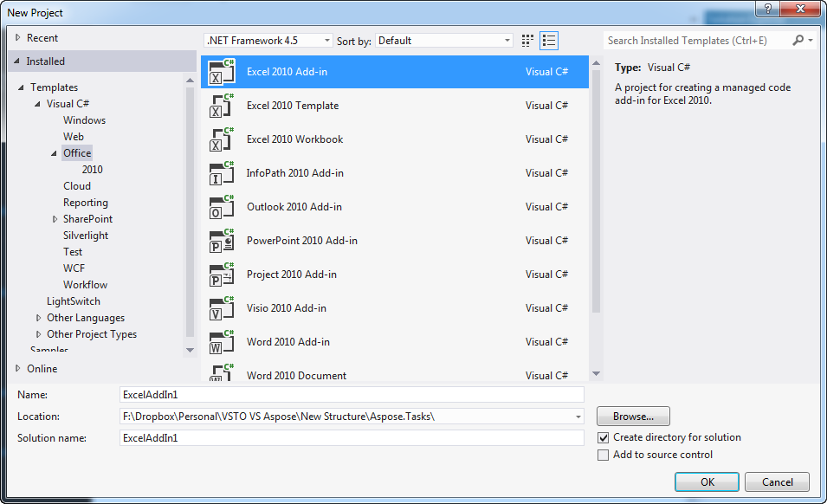Select the WCF category
This screenshot has height=504, width=827.
coord(74,268)
